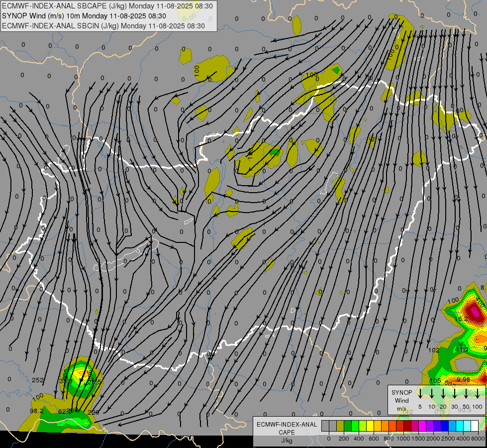
Task: Click the 1000 tick label on the color scale
Action: (403, 439)
